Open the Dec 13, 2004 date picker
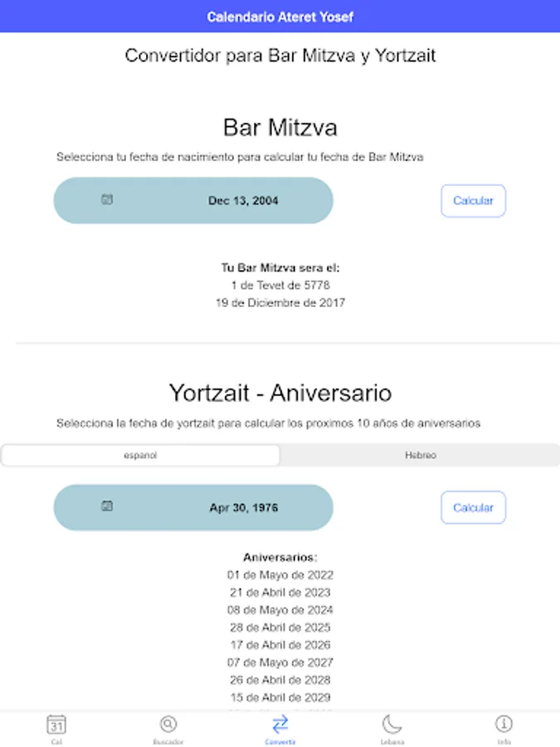This screenshot has height=747, width=560. 193,201
